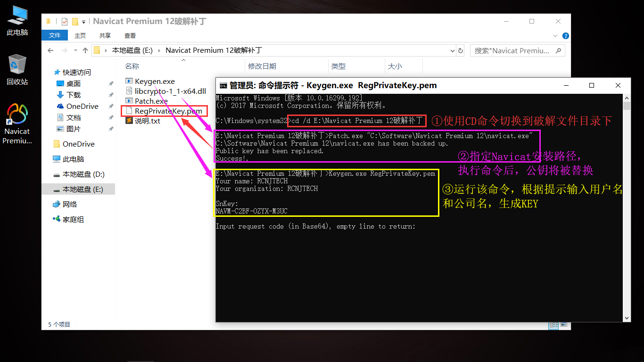
Task: Click the chevron after 本地磁盘 (E:) in path
Action: click(x=159, y=50)
